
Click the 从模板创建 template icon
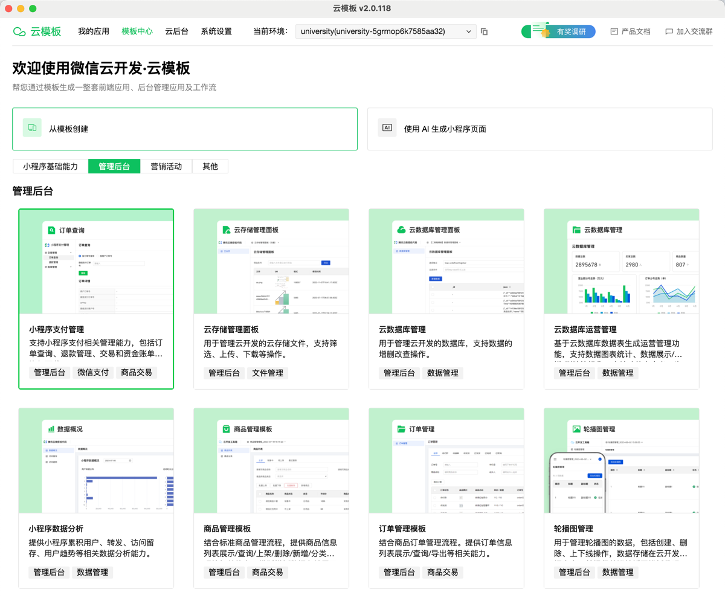[x=32, y=128]
